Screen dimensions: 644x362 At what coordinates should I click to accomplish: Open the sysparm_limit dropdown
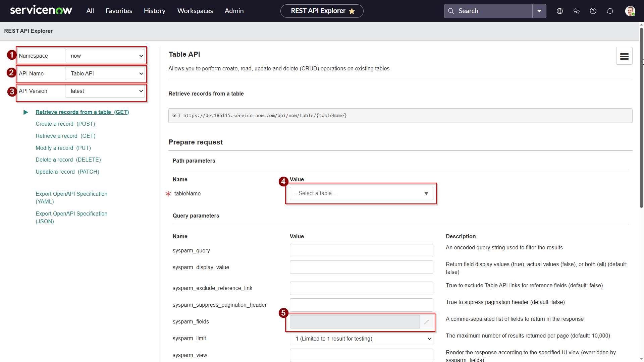click(361, 339)
